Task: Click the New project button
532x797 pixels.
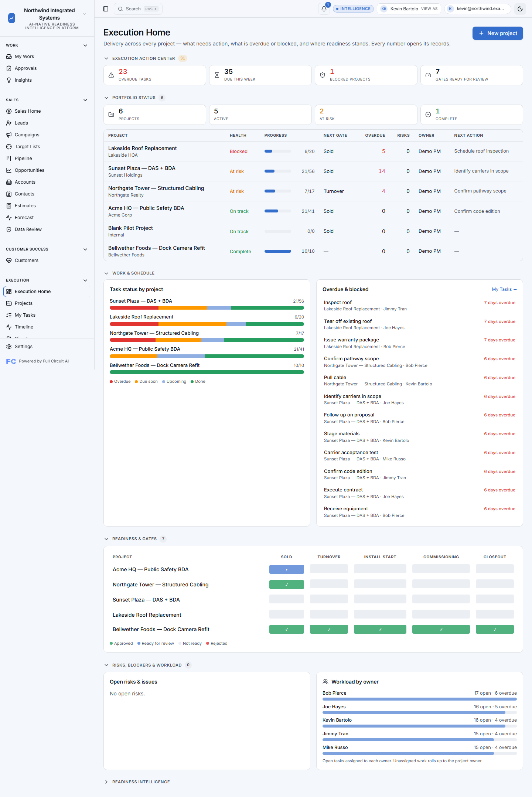Action: [498, 33]
